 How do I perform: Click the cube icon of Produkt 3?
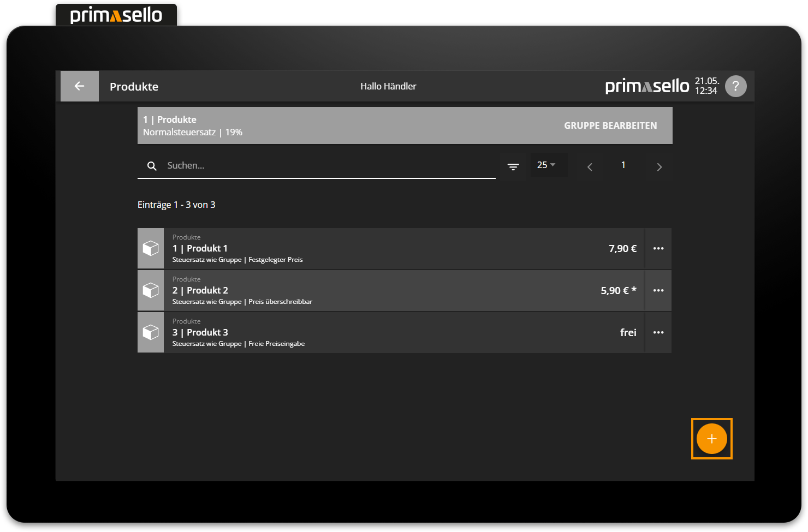151,333
